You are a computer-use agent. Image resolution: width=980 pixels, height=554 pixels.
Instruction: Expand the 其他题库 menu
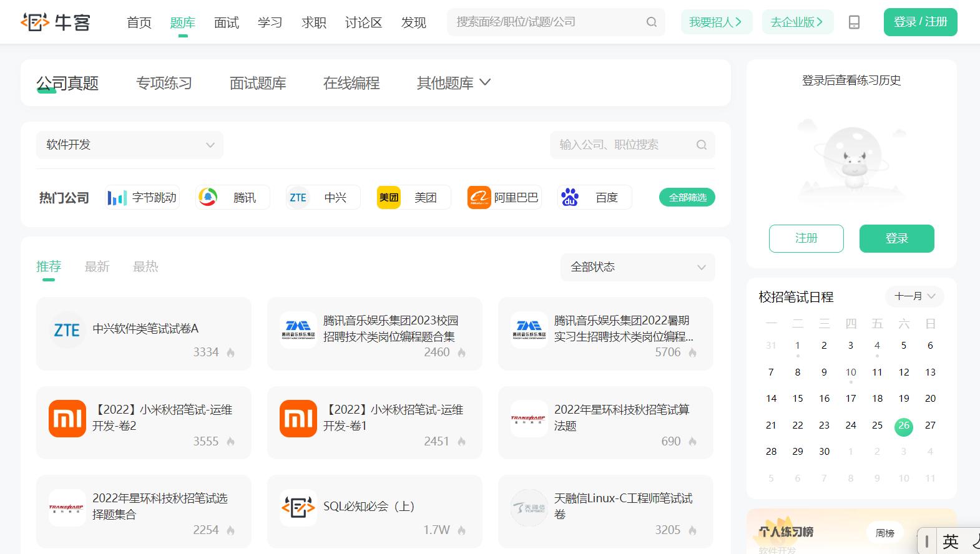coord(454,83)
